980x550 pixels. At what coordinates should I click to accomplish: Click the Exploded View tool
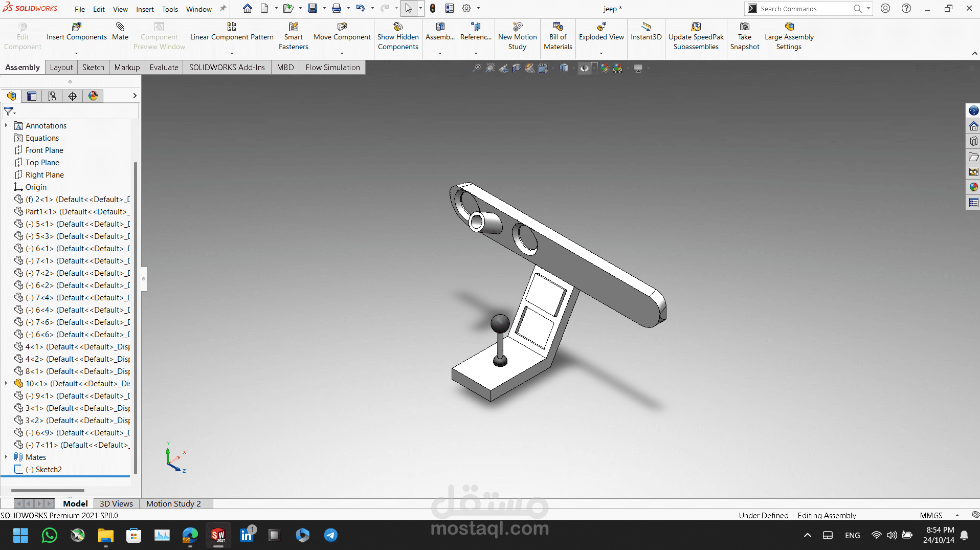tap(602, 31)
